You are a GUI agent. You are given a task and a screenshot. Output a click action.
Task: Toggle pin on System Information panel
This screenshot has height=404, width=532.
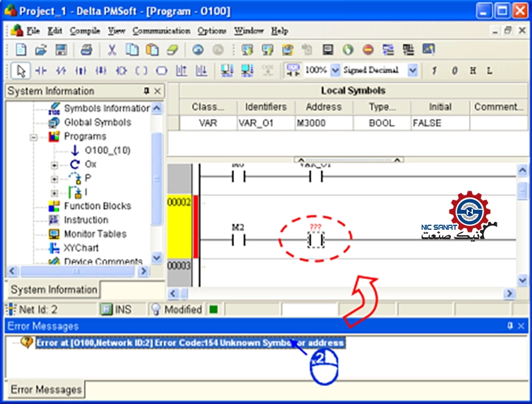click(146, 91)
